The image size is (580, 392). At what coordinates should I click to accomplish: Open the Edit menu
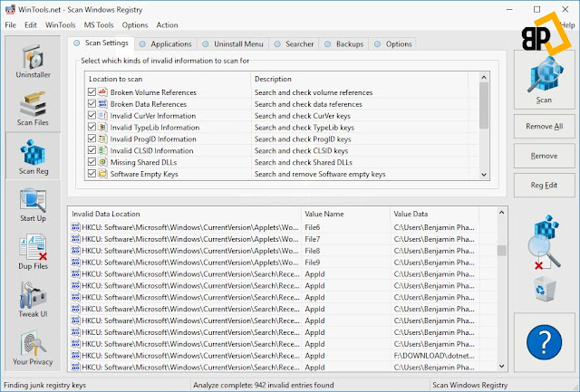[x=31, y=25]
